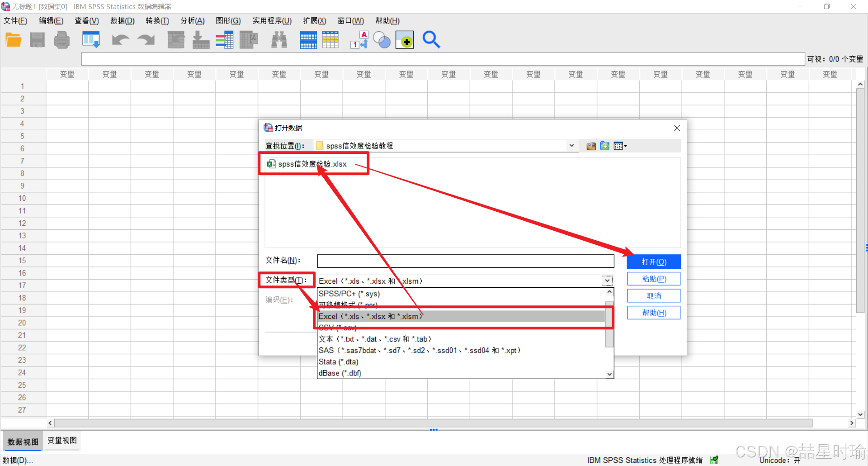Open the view style list icon dropdown
Image resolution: width=868 pixels, height=466 pixels.
pyautogui.click(x=620, y=146)
